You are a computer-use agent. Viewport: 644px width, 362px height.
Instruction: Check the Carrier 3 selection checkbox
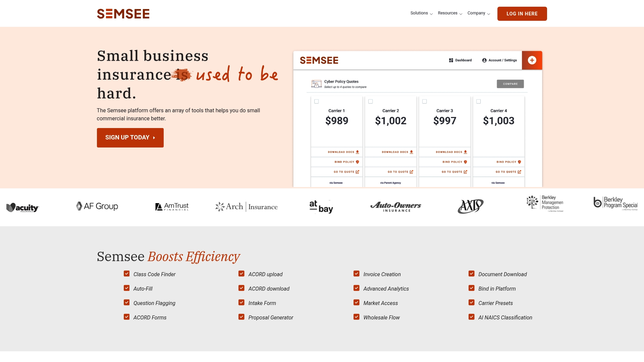424,102
